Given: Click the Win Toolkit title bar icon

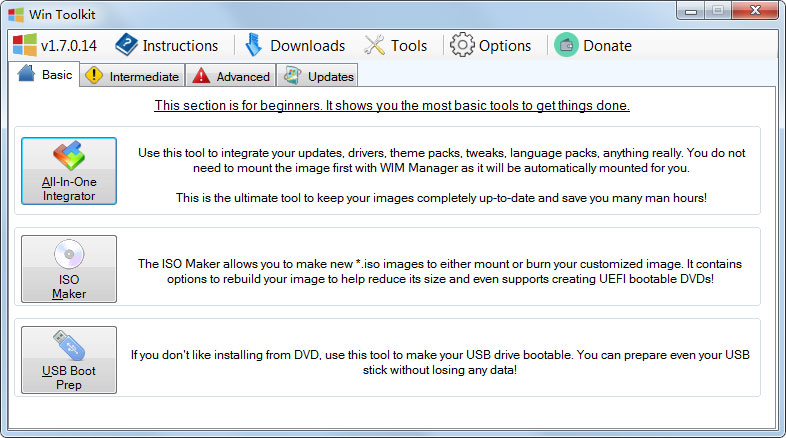Looking at the screenshot, I should (14, 12).
